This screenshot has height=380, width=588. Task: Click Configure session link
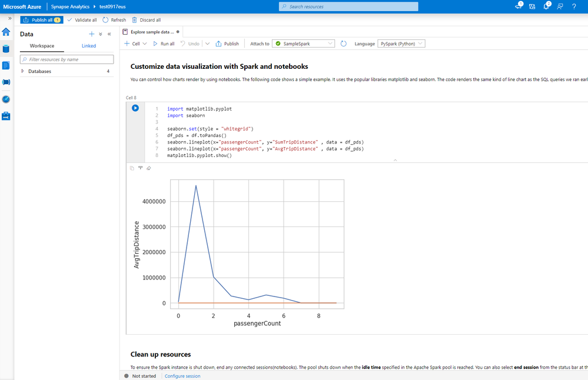[x=182, y=376]
